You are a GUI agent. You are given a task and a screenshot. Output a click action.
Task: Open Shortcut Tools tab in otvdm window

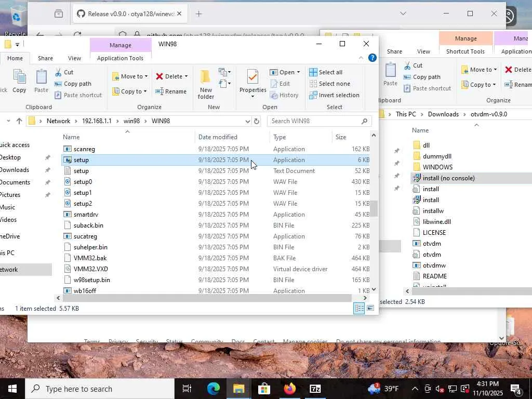pyautogui.click(x=465, y=51)
